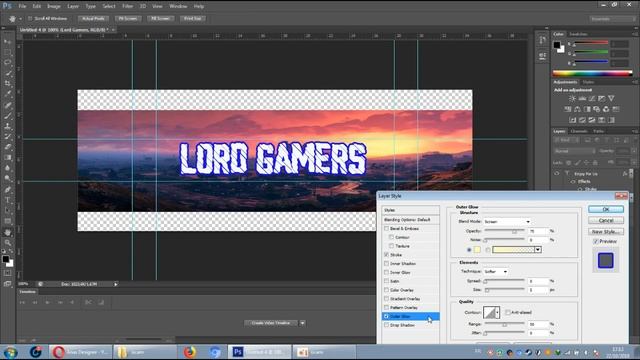Open the Contour picker arrow
Screen dimensions: 640x360
point(497,313)
